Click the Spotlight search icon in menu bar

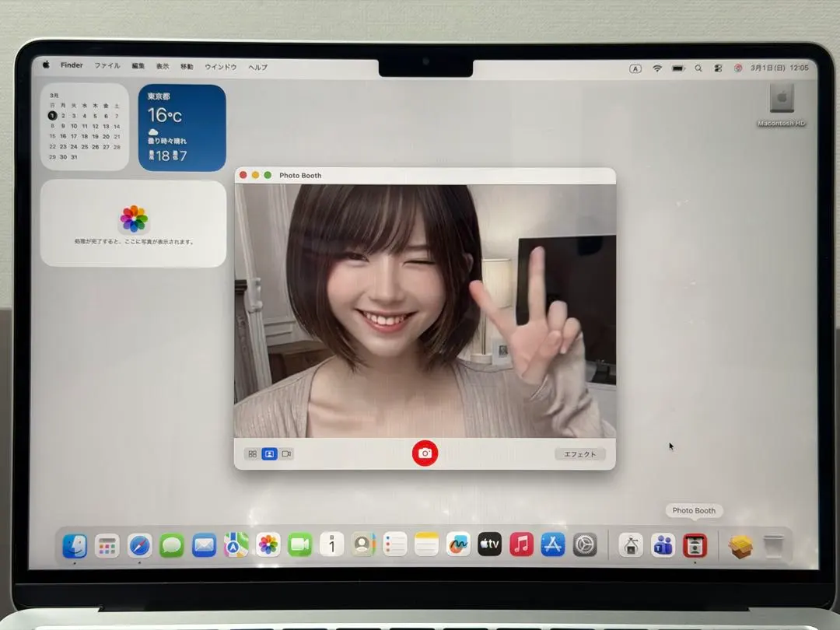(x=698, y=68)
